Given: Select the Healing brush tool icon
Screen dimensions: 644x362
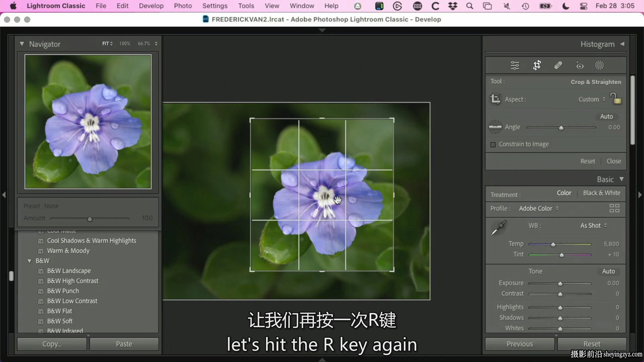Looking at the screenshot, I should 558,65.
